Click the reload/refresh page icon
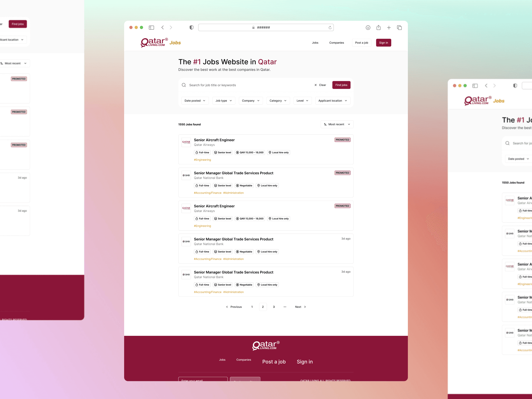 point(330,27)
